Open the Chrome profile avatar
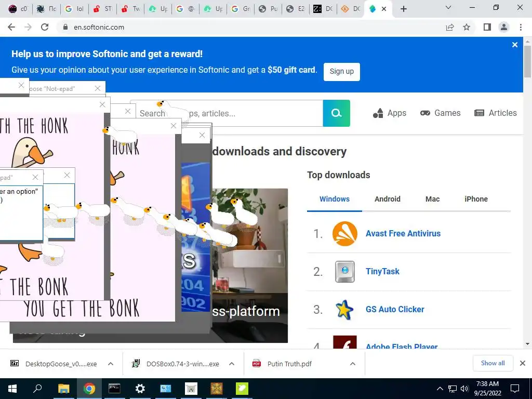This screenshot has width=532, height=399. pos(504,27)
